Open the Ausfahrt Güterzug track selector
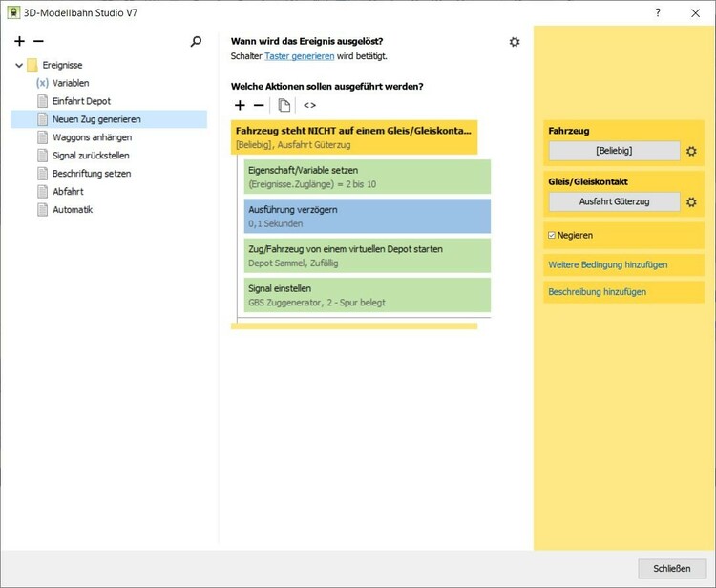716x588 pixels. pos(614,201)
